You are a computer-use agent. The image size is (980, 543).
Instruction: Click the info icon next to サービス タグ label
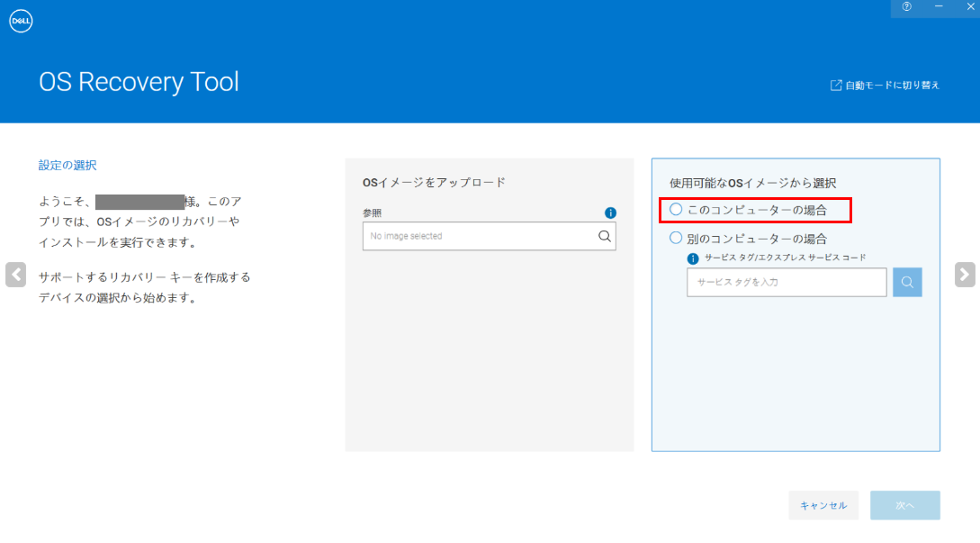tap(693, 258)
